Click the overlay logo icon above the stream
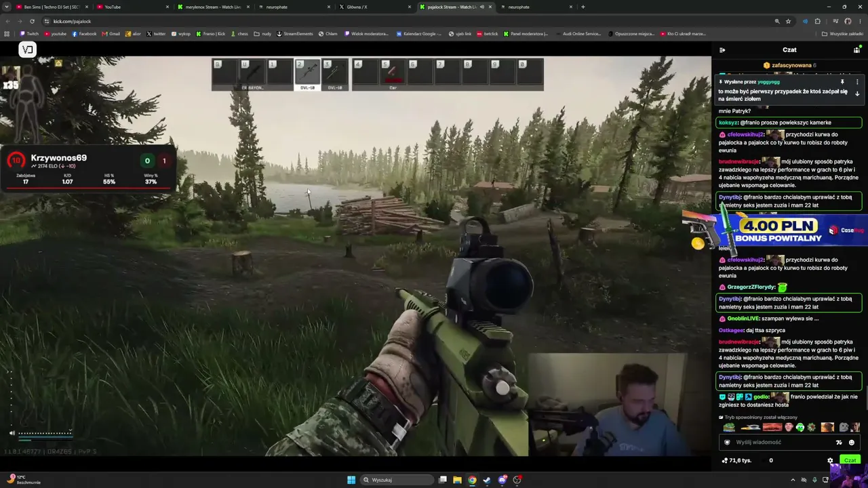Viewport: 868px width, 488px height. (27, 49)
